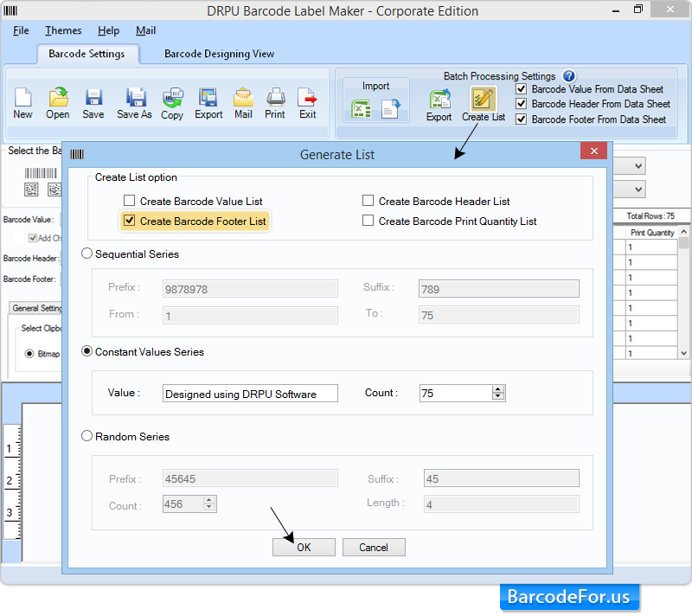Select Constant Values Series option
The width and height of the screenshot is (692, 616).
click(87, 351)
